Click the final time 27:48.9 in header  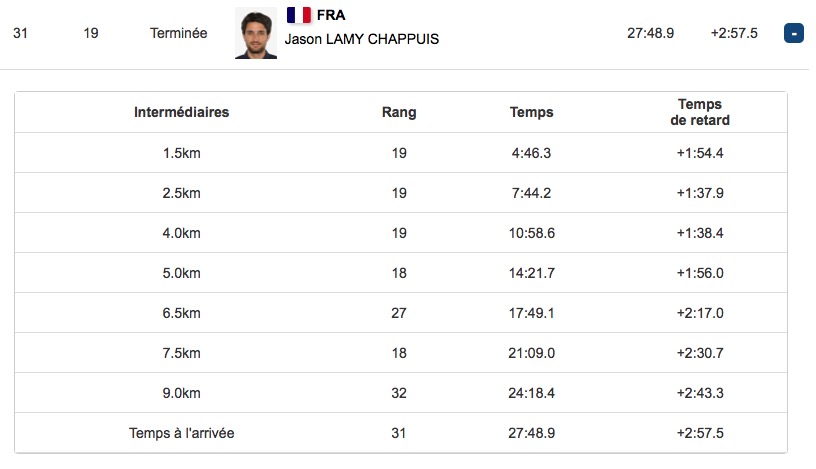pos(651,33)
